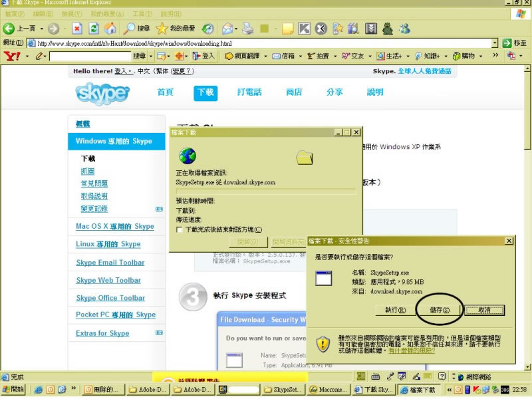The width and height of the screenshot is (532, 399).
Task: Open the 有什麼樣的風險? link
Action: (412, 350)
